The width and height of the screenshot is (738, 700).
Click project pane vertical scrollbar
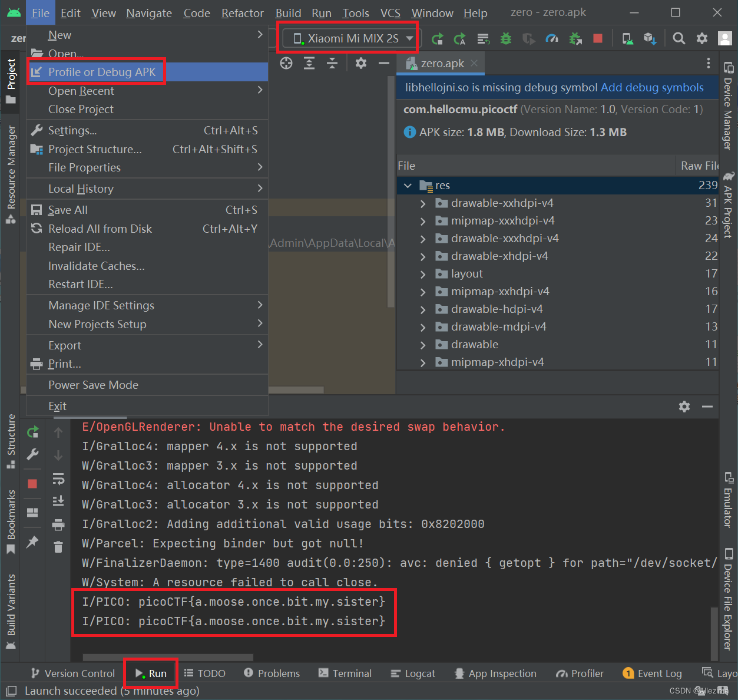pos(390,192)
